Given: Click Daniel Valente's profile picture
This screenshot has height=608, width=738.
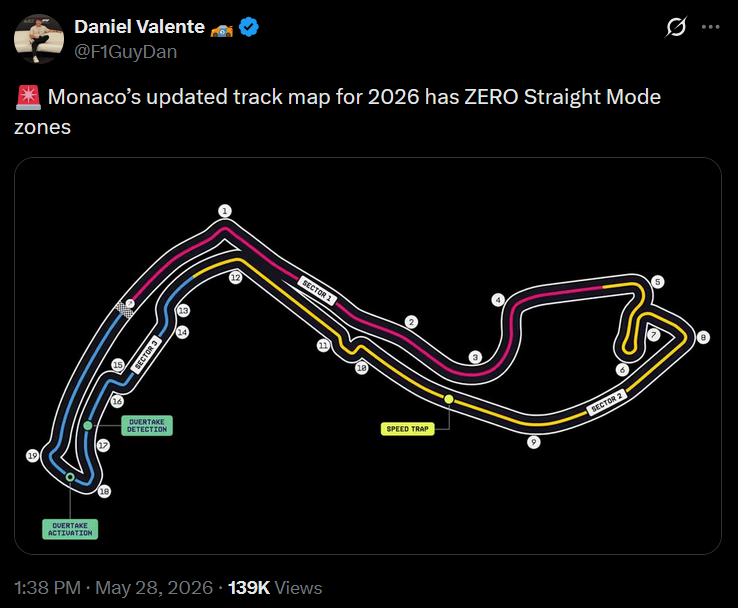Looking at the screenshot, I should (x=39, y=39).
